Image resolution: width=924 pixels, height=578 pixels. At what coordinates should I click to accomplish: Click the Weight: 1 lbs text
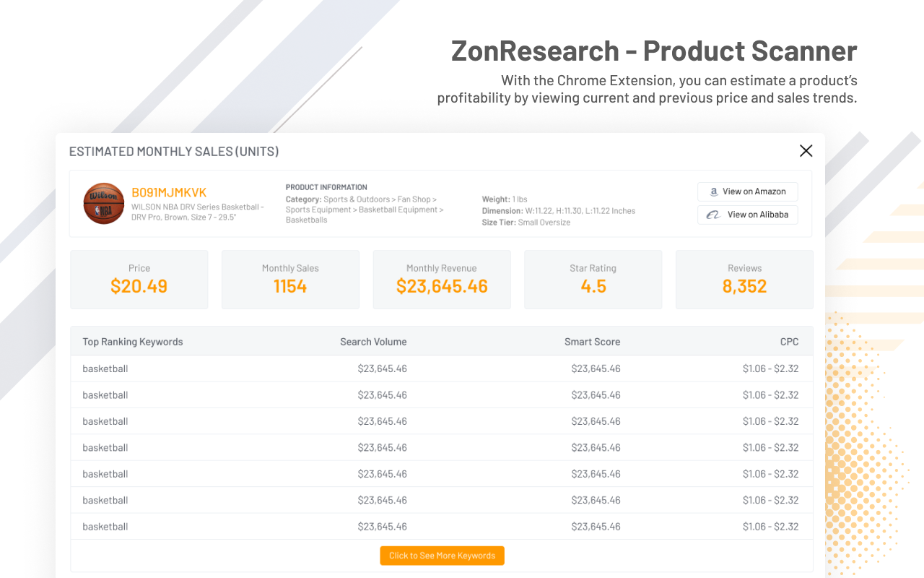click(505, 199)
